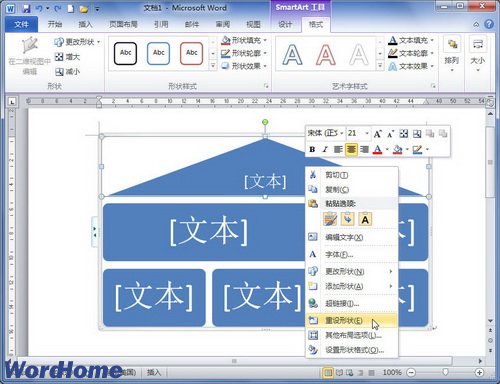500x384 pixels.
Task: Choose the Picture paste option icon
Action: [347, 220]
